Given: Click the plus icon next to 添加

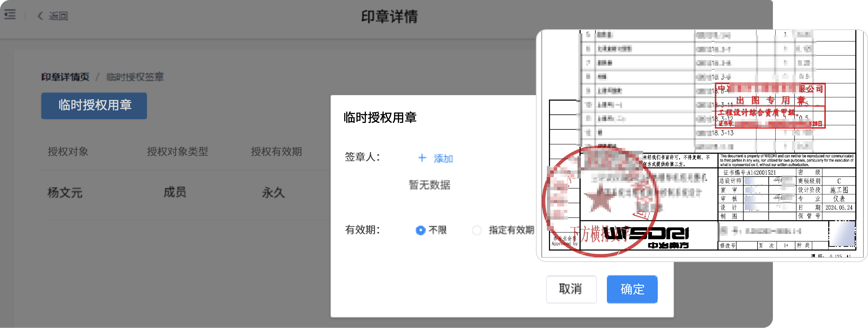Looking at the screenshot, I should click(x=422, y=158).
